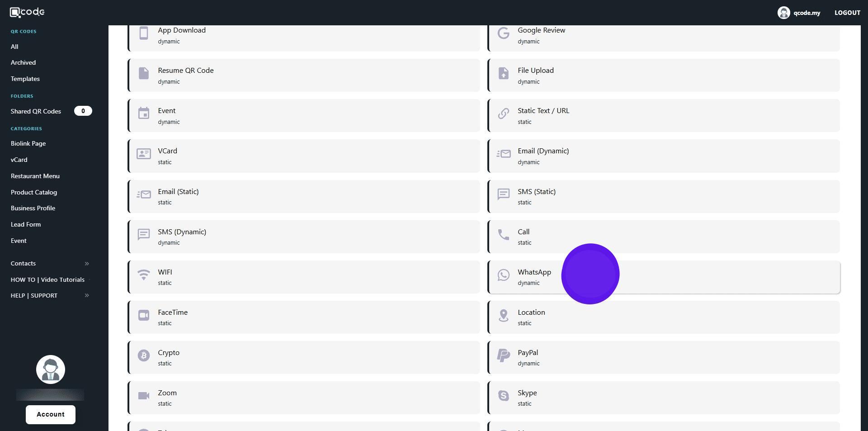Click the Account button
The height and width of the screenshot is (431, 868).
coord(51,415)
